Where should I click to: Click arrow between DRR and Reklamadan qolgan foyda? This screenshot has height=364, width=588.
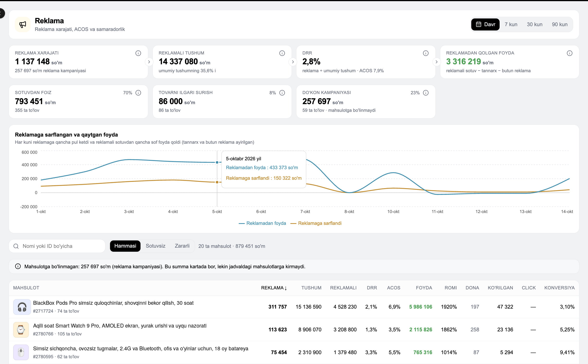click(x=436, y=62)
